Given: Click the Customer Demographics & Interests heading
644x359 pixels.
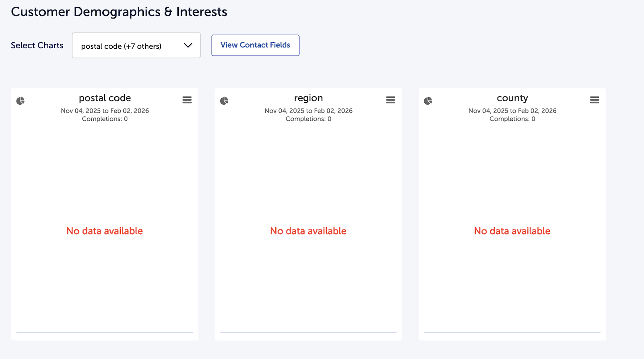Looking at the screenshot, I should tap(119, 12).
